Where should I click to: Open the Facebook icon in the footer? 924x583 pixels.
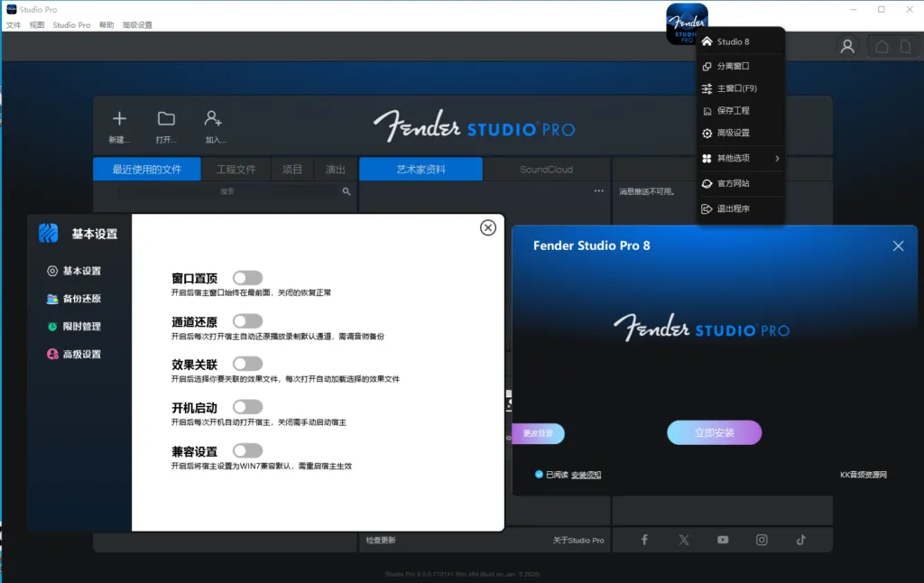(644, 540)
